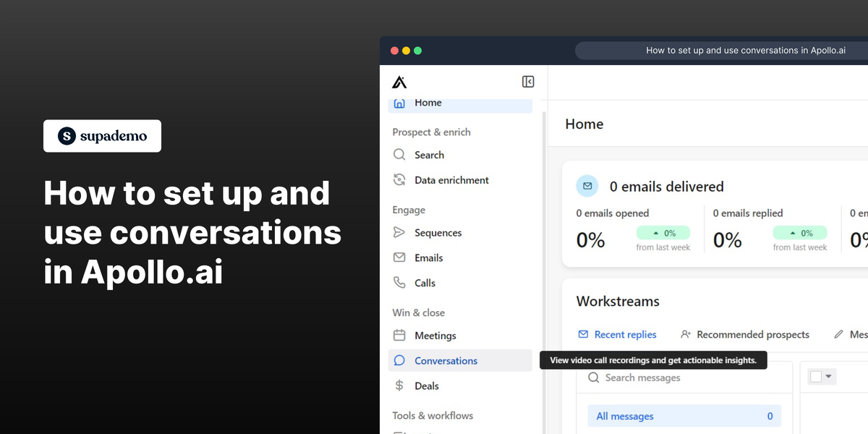Click the browser title bar address pill

723,51
